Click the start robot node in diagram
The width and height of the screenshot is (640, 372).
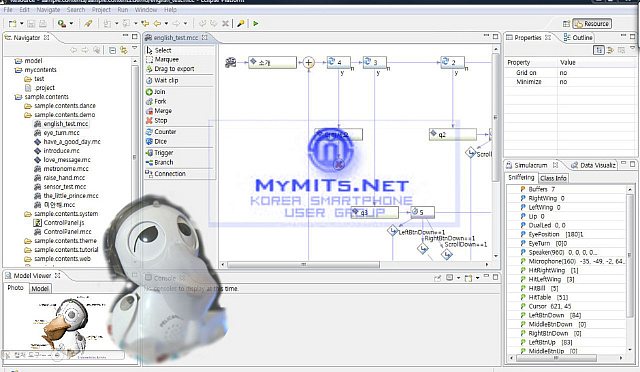pyautogui.click(x=231, y=62)
